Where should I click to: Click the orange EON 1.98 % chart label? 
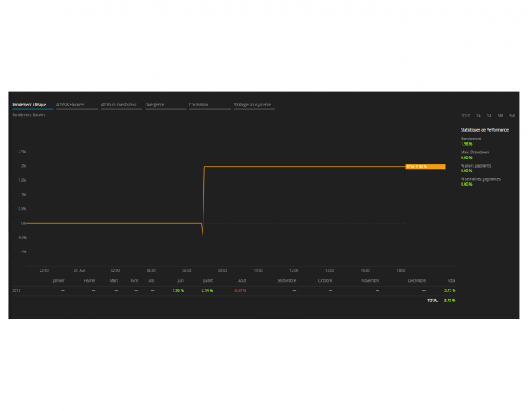pos(426,167)
